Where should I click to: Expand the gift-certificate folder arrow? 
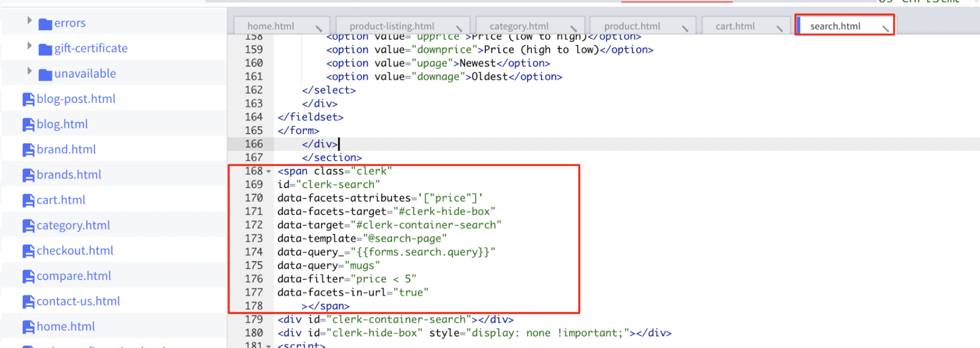(29, 46)
